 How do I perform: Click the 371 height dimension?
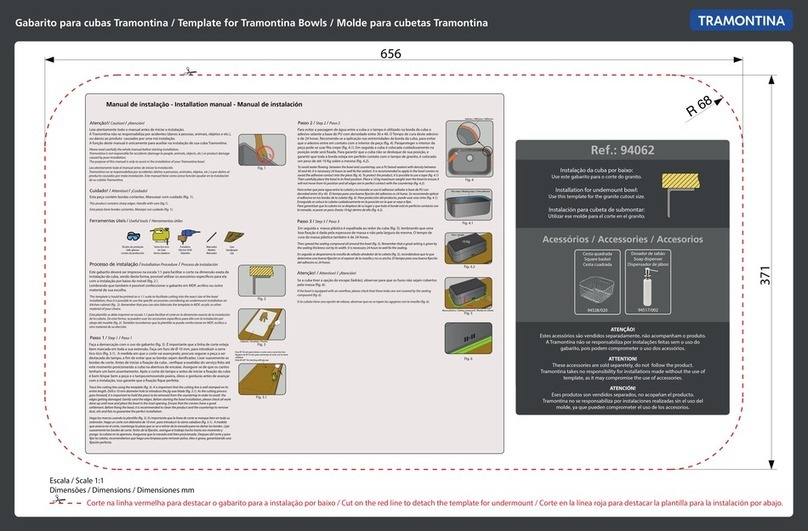765,275
